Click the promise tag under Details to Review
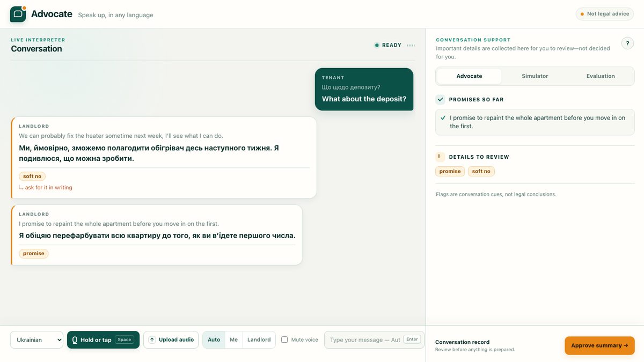 pos(450,172)
